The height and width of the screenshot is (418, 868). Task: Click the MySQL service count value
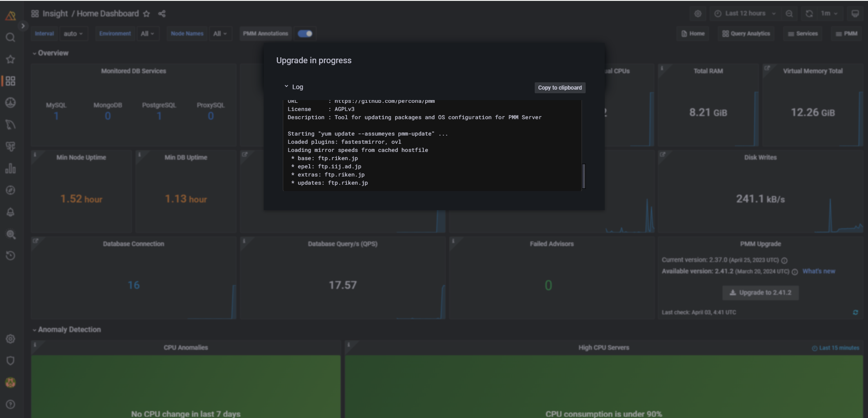coord(56,116)
